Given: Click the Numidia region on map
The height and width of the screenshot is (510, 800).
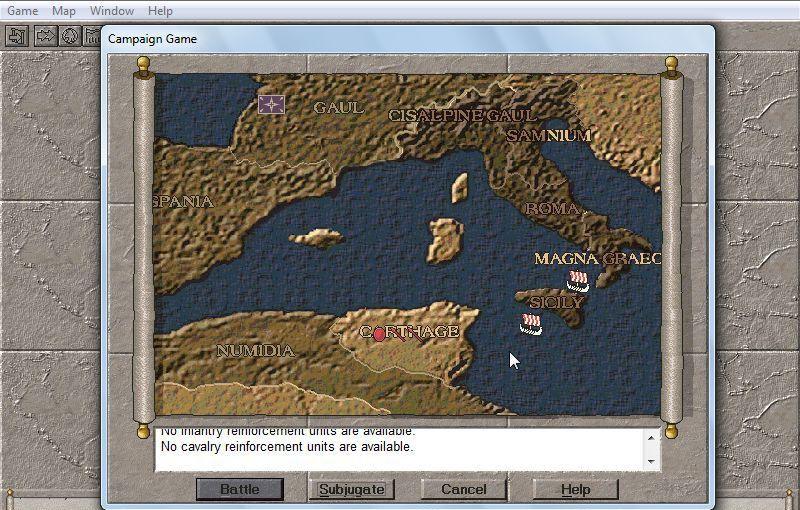Looking at the screenshot, I should (x=255, y=351).
